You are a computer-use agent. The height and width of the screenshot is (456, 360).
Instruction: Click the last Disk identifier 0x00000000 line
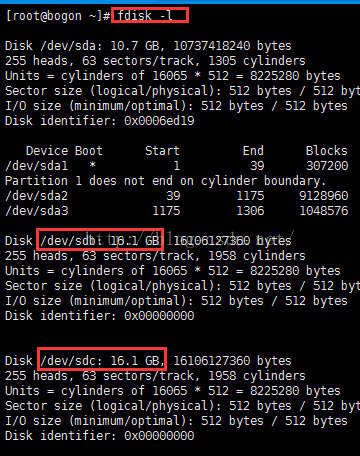(100, 436)
